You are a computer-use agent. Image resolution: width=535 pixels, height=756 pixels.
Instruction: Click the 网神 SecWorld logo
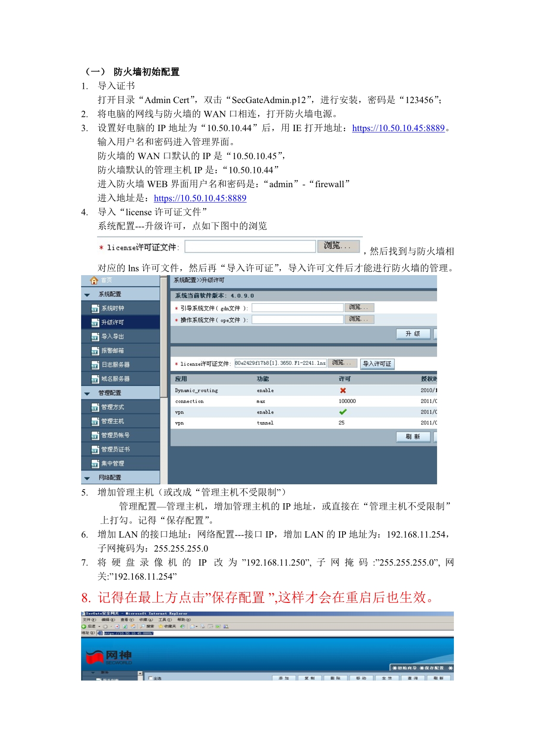pyautogui.click(x=109, y=657)
